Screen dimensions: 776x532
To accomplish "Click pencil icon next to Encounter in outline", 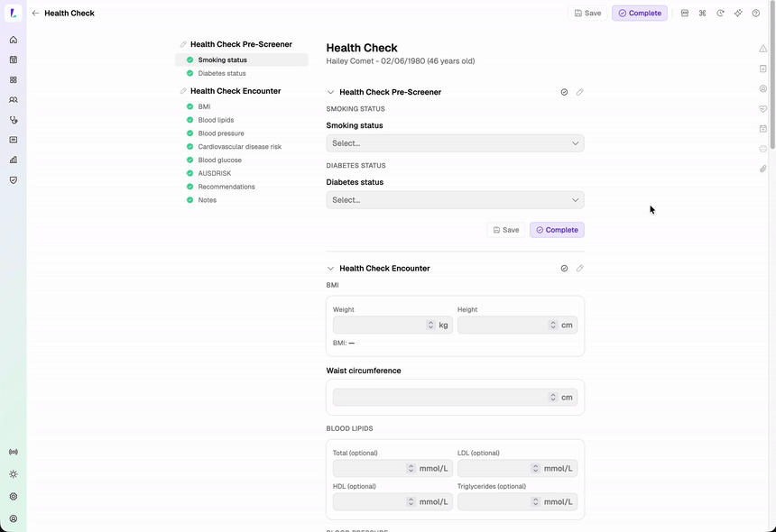I will click(x=183, y=91).
